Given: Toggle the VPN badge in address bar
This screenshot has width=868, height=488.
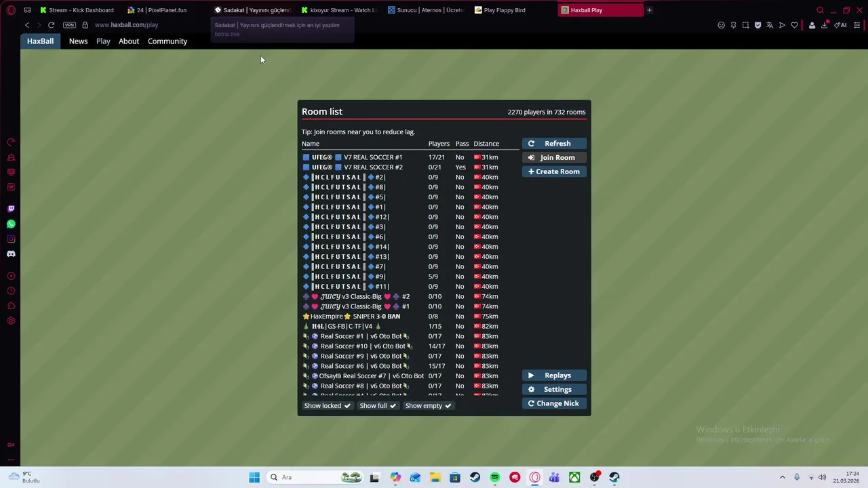Looking at the screenshot, I should tap(69, 25).
